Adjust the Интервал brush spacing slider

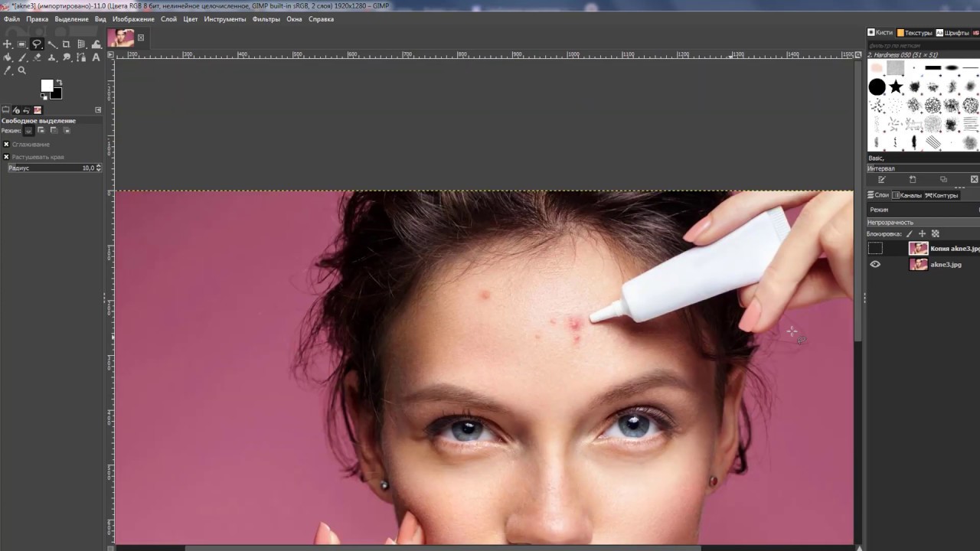pos(923,168)
